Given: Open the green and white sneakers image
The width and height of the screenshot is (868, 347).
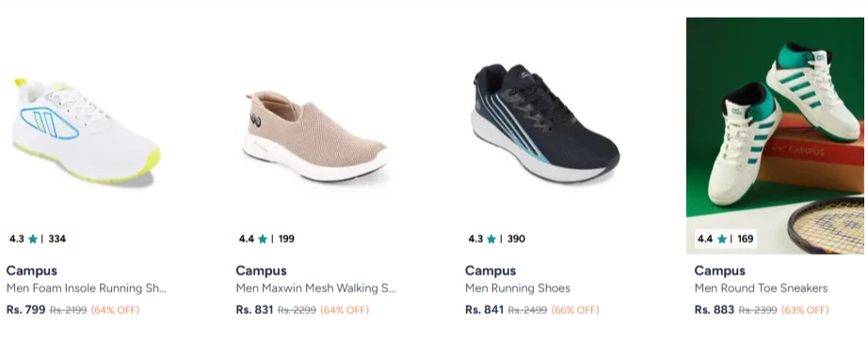Looking at the screenshot, I should click(775, 135).
